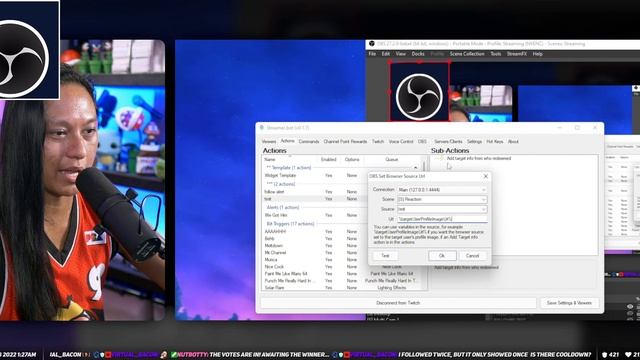Open the Tools menu in OBS
640x360 pixels.
(x=496, y=54)
